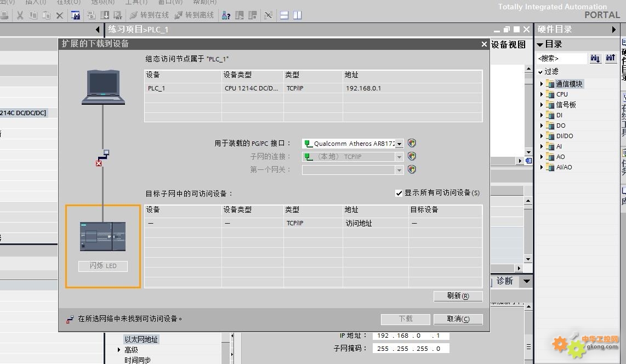The image size is (626, 364).
Task: Open dropdown arrow next to 诊断 tab
Action: click(x=527, y=281)
